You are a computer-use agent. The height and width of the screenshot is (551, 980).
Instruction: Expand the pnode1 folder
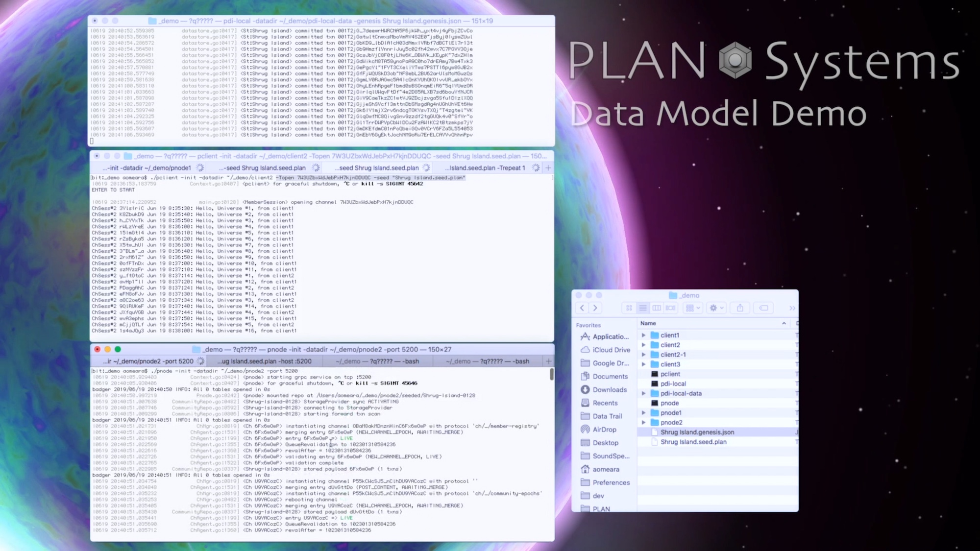tap(643, 412)
